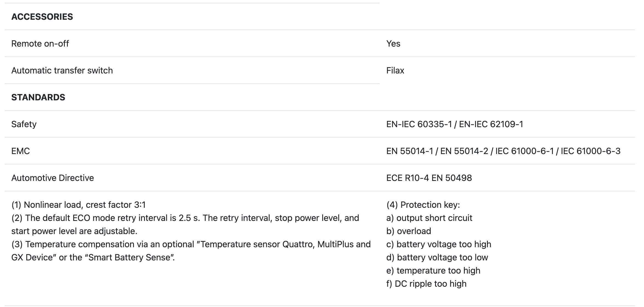Viewport: 644px width, 307px height.
Task: Click the Automatic transfer switch label
Action: (x=62, y=70)
